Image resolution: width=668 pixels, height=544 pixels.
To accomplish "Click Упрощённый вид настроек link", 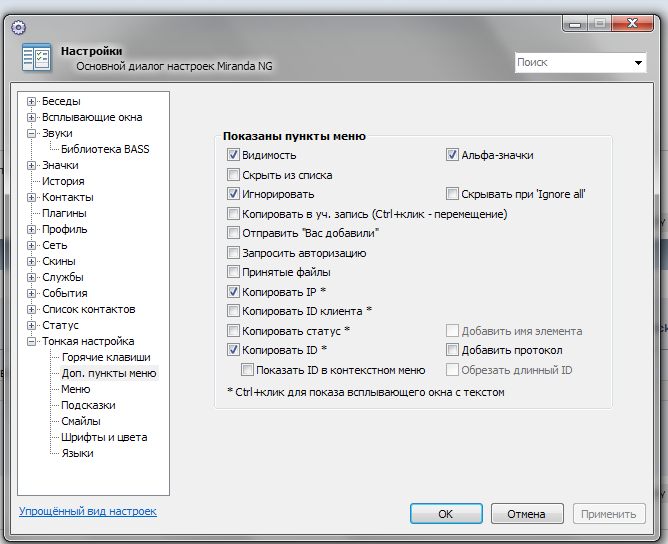I will point(88,511).
